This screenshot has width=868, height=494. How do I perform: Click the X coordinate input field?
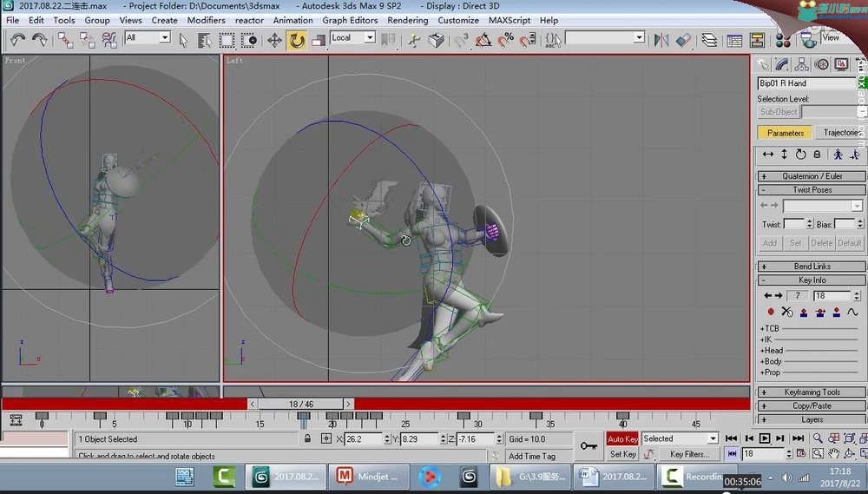[x=363, y=439]
